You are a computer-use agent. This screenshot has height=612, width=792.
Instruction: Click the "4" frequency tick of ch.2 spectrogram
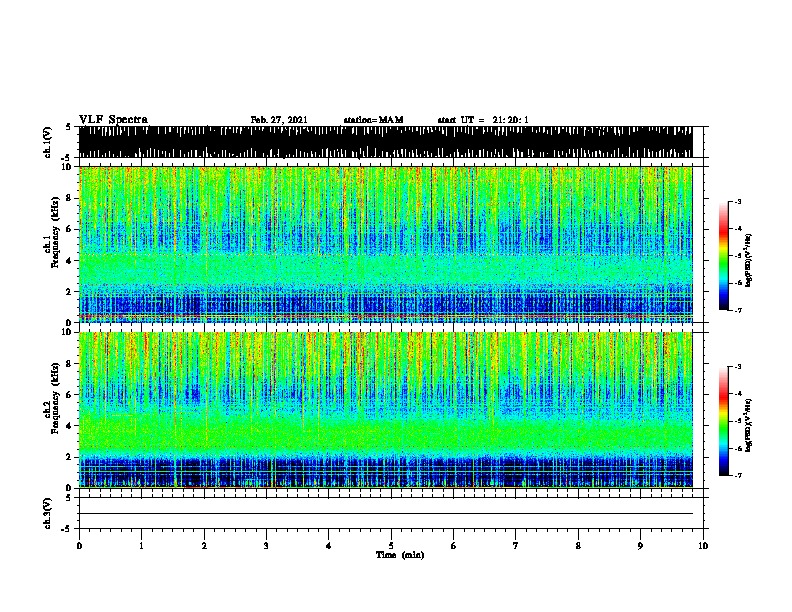[x=70, y=426]
